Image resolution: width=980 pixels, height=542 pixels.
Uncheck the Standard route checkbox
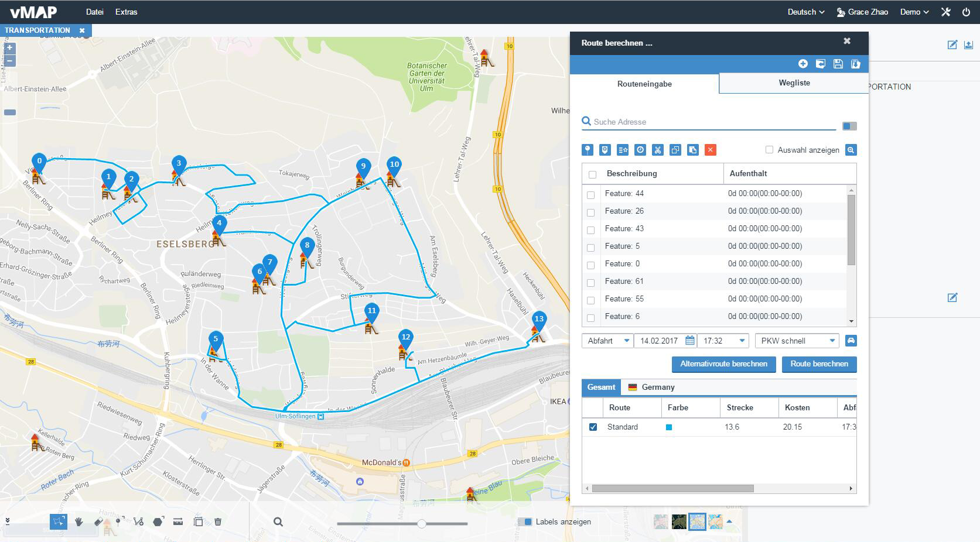[593, 427]
